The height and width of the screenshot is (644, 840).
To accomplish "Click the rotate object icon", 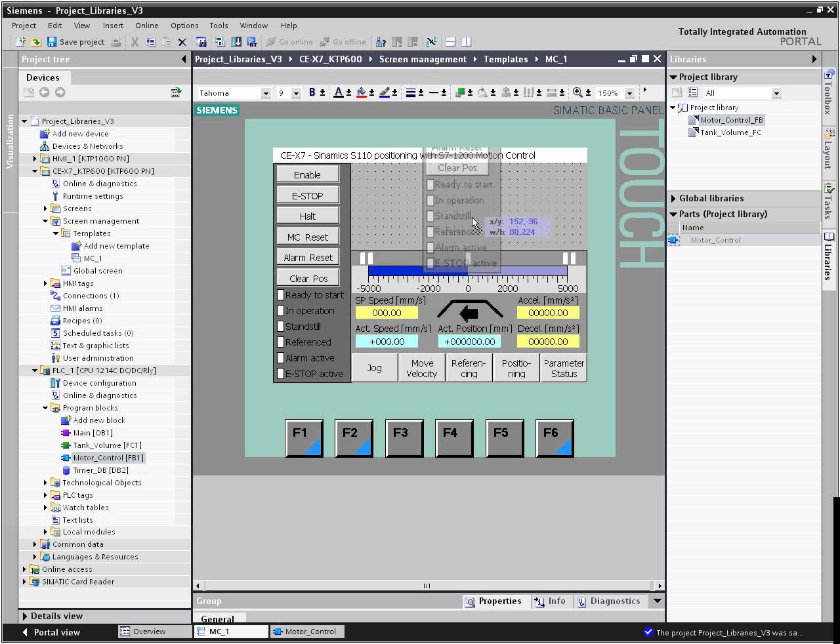I will (x=483, y=92).
